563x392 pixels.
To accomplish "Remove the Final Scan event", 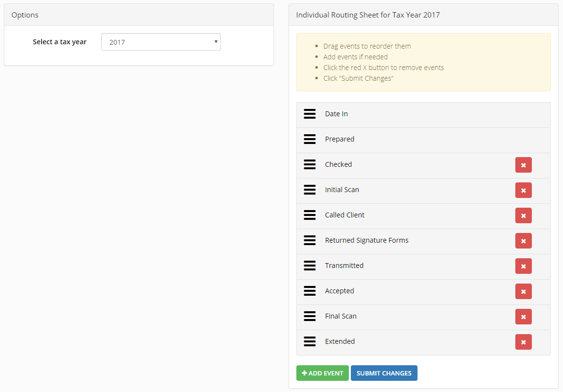I will click(x=523, y=317).
